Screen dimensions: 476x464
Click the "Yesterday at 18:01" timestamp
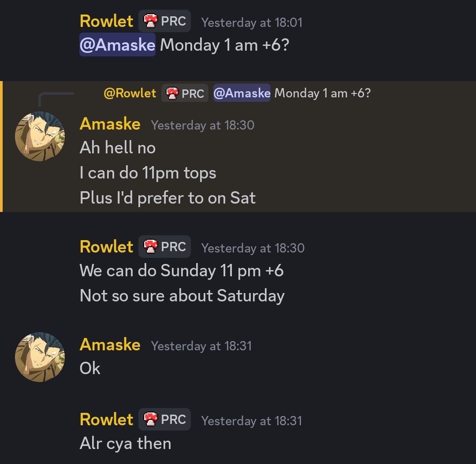(252, 22)
